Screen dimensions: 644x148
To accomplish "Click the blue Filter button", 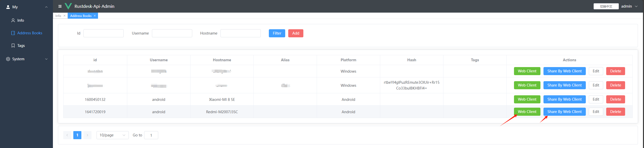I will tap(277, 33).
